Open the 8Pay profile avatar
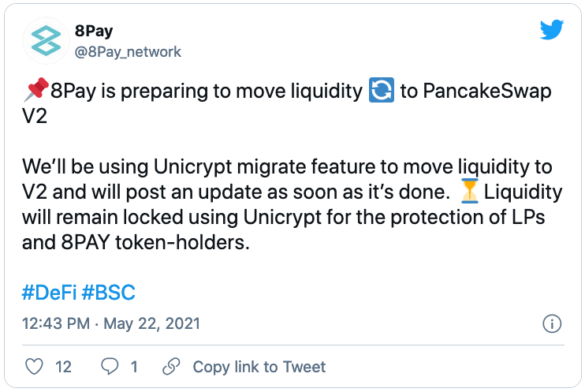 pyautogui.click(x=46, y=41)
